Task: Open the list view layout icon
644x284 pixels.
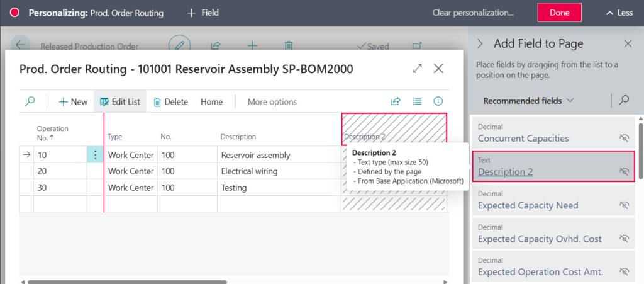Action: [x=417, y=101]
